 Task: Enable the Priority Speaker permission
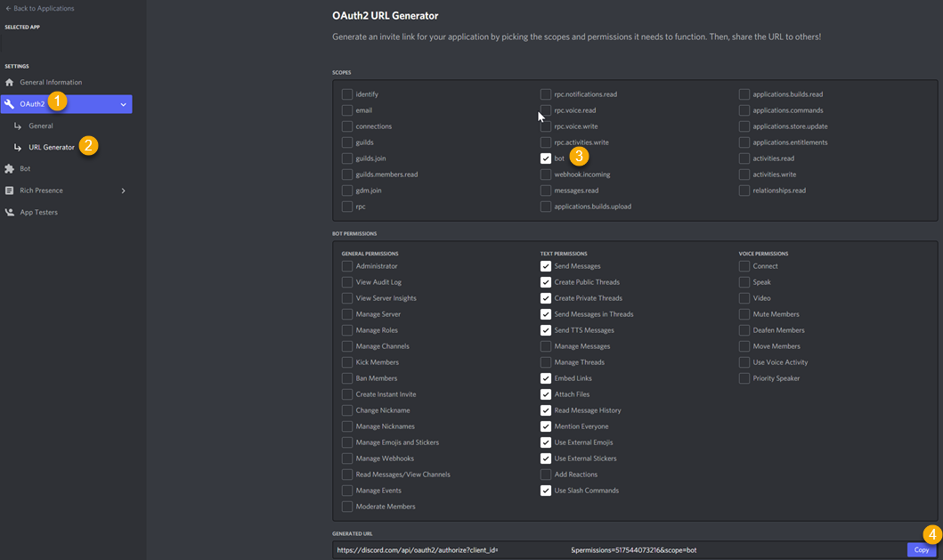[x=744, y=378]
